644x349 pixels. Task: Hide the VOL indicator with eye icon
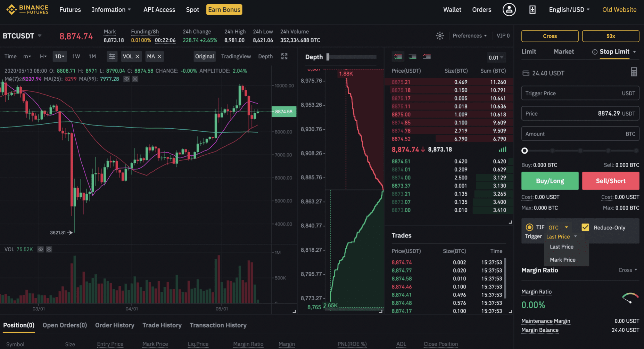pos(41,249)
